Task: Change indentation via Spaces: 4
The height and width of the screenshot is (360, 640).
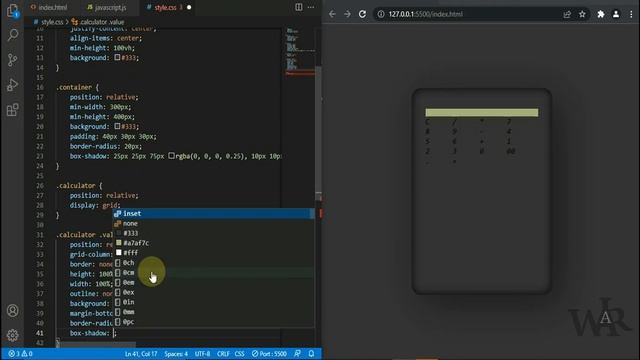Action: 176,353
